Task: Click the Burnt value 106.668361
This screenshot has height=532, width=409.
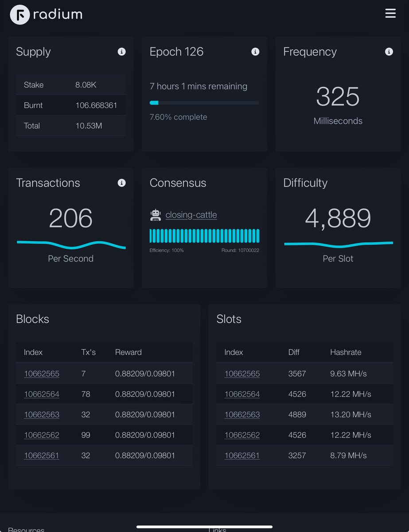Action: [96, 105]
